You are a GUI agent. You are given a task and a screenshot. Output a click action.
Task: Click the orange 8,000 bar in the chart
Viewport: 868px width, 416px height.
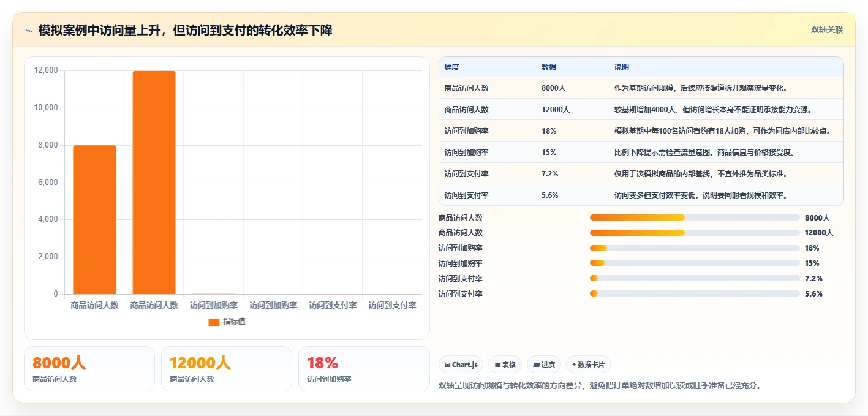click(x=94, y=220)
